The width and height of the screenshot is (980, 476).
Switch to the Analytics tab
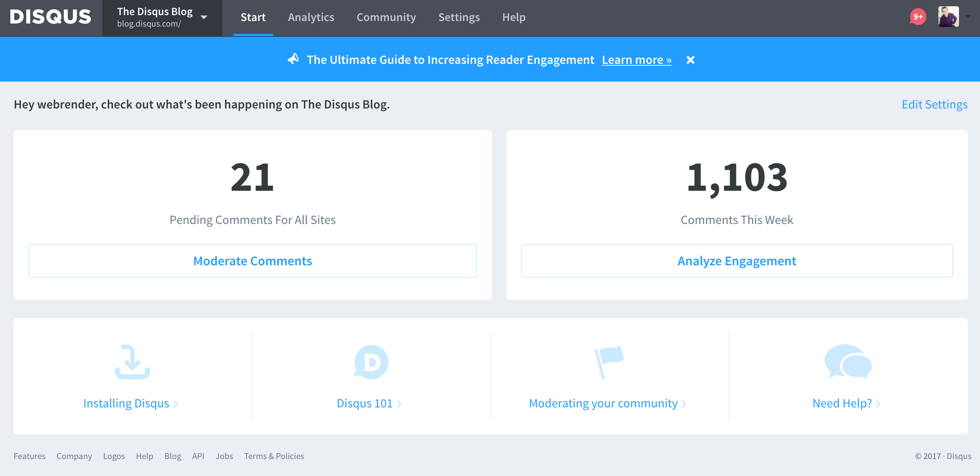point(311,17)
